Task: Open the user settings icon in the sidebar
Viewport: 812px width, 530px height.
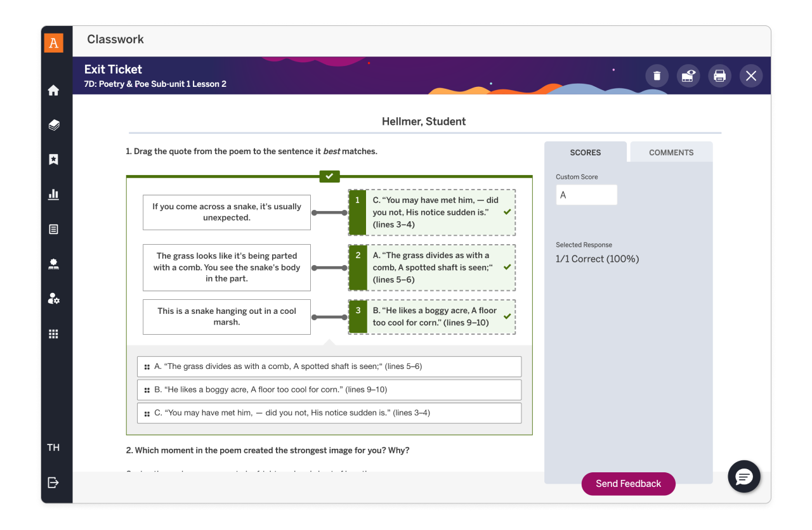Action: pyautogui.click(x=54, y=299)
